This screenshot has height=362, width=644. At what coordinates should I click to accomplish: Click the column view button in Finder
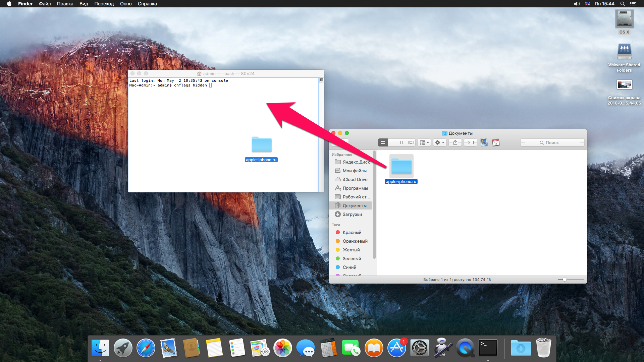coord(401,142)
